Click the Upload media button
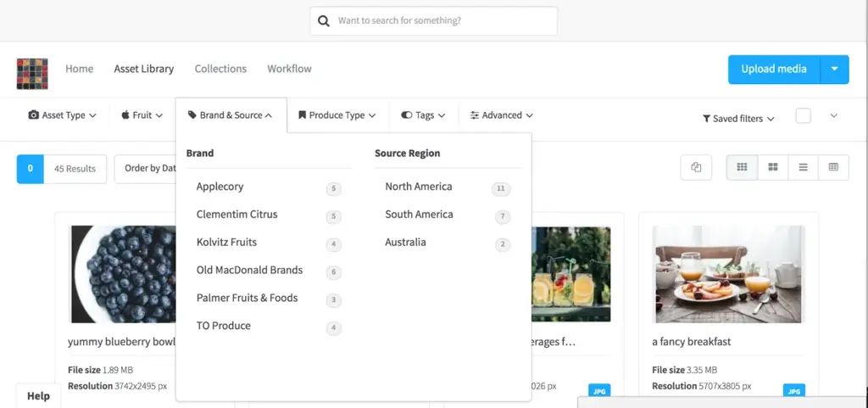This screenshot has width=868, height=408. pyautogui.click(x=774, y=70)
